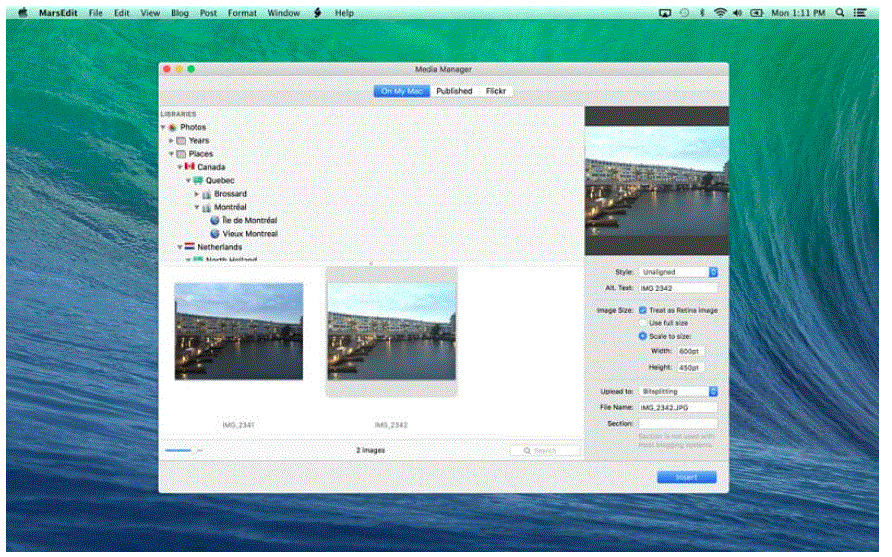Open the Style dropdown
Screen dimensions: 892x557
(678, 272)
